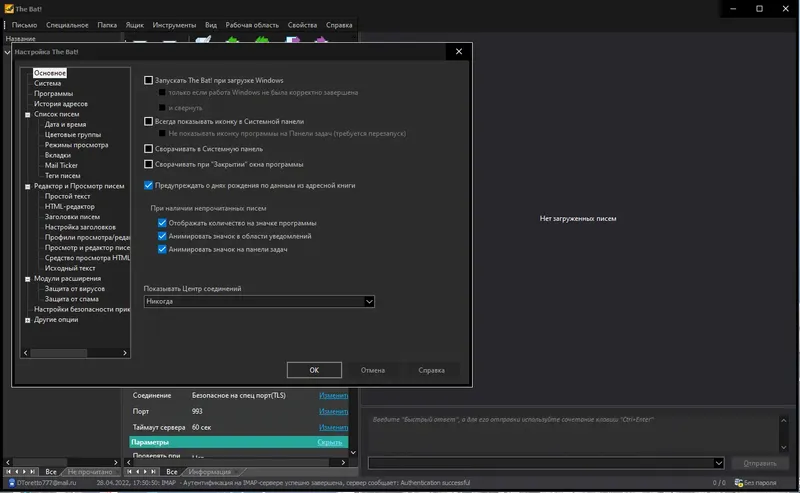Uncheck Анимировать значок в области уведомлений

click(162, 236)
